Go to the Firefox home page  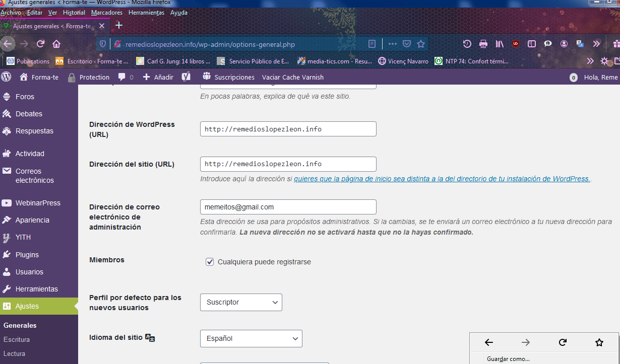click(x=56, y=44)
